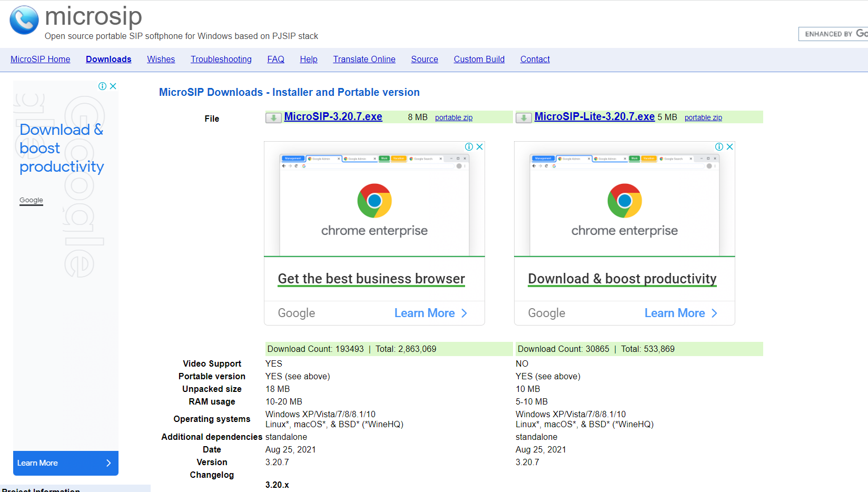
Task: Click the '10-20 MB' RAM usage value
Action: pos(284,401)
